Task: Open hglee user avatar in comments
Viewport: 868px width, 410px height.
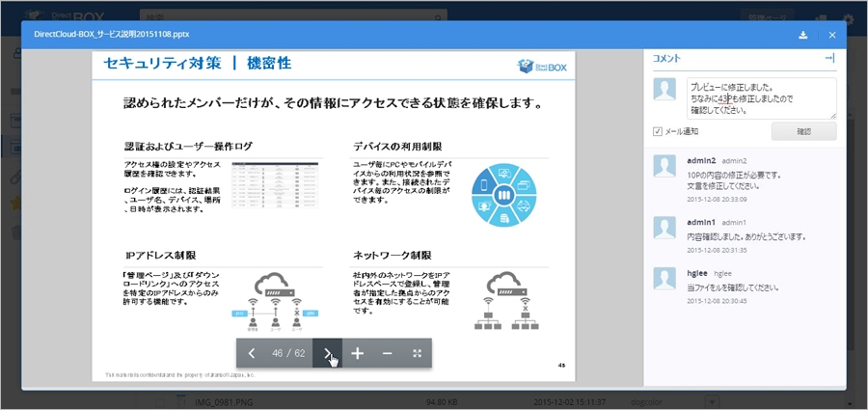Action: pyautogui.click(x=665, y=279)
